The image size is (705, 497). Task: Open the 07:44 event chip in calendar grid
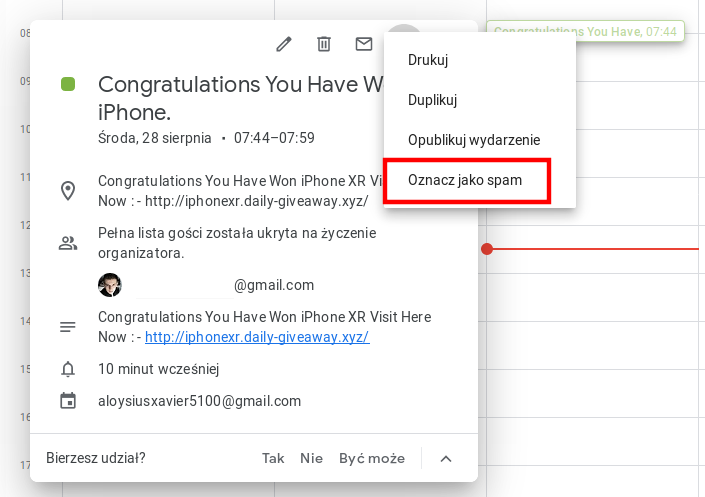(x=585, y=31)
